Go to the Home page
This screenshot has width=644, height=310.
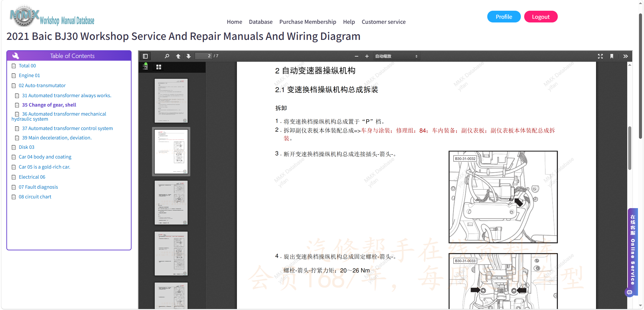234,22
